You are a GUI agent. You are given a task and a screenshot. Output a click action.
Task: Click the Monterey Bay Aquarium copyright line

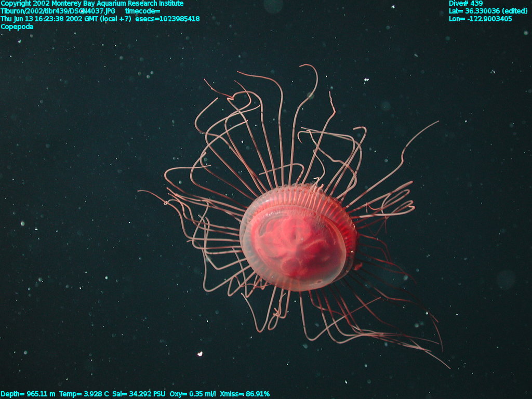click(92, 4)
